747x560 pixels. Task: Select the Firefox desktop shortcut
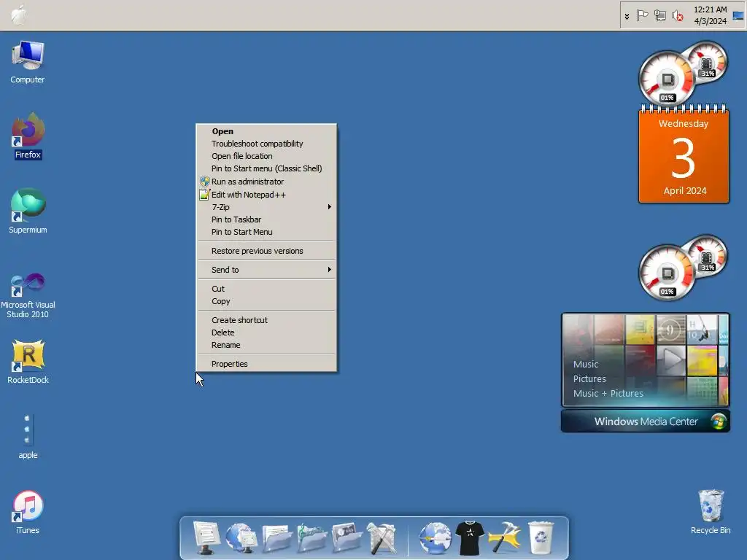(28, 136)
